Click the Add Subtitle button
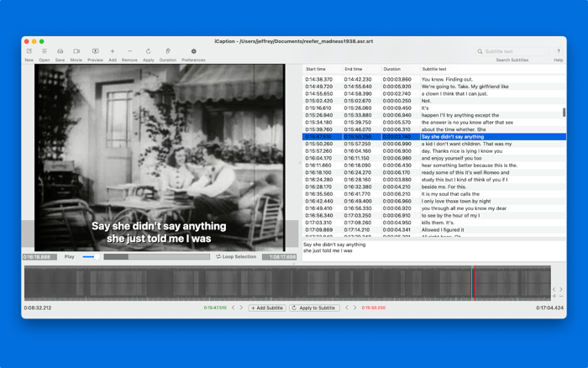 click(x=267, y=308)
